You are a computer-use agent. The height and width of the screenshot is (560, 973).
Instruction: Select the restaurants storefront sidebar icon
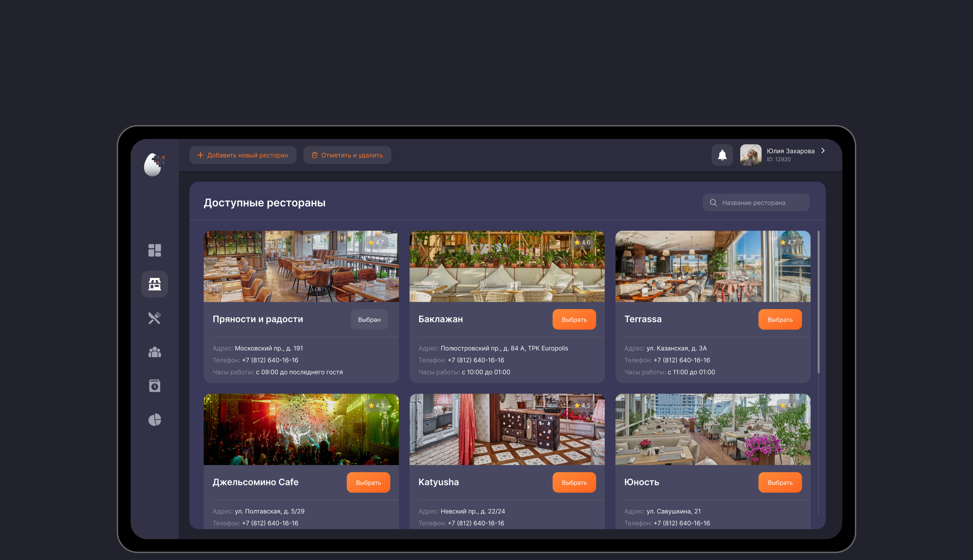[x=155, y=284]
